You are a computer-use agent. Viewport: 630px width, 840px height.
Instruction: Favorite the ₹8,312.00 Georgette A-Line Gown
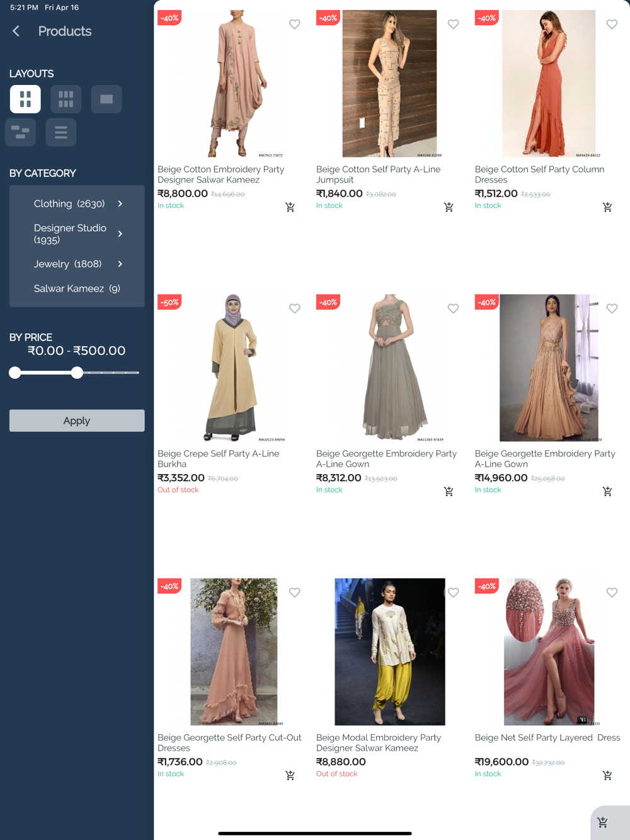tap(454, 309)
